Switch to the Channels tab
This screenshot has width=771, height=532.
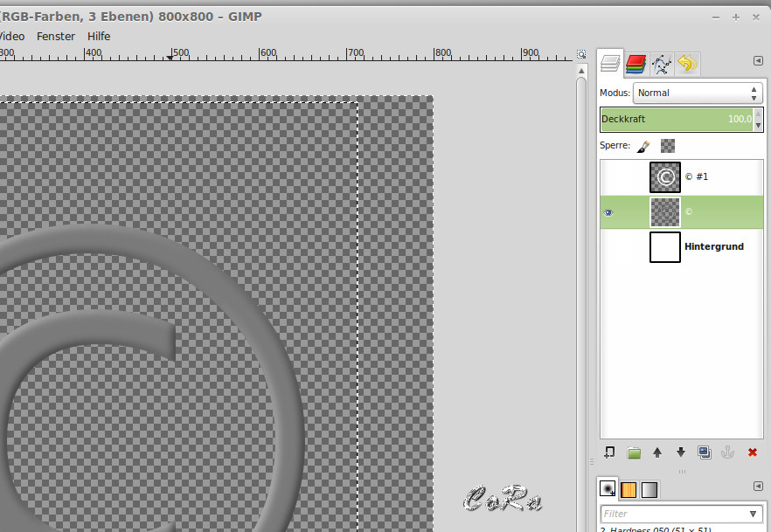636,64
